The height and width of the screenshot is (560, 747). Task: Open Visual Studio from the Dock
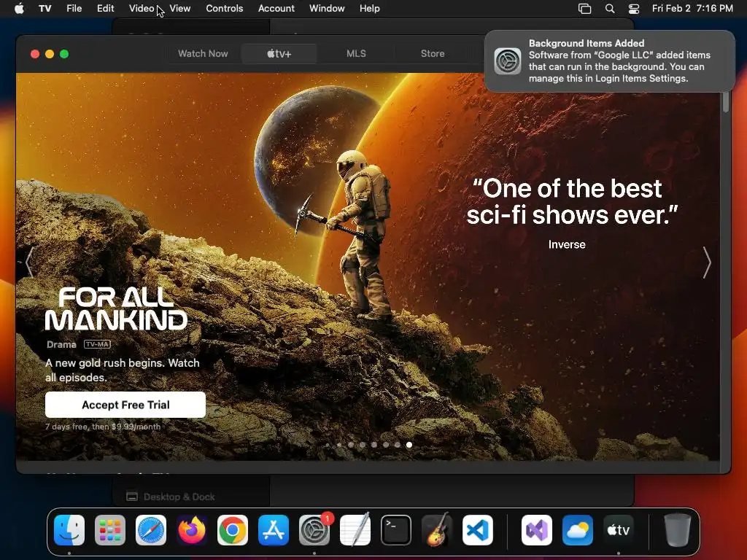pyautogui.click(x=537, y=530)
